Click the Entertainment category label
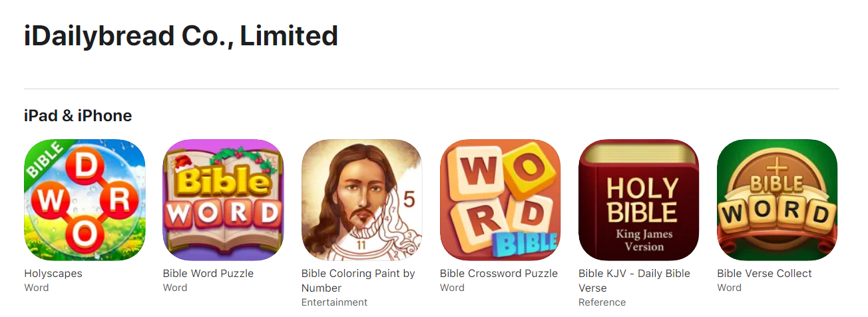Viewport: 868px width, 317px height. point(334,302)
